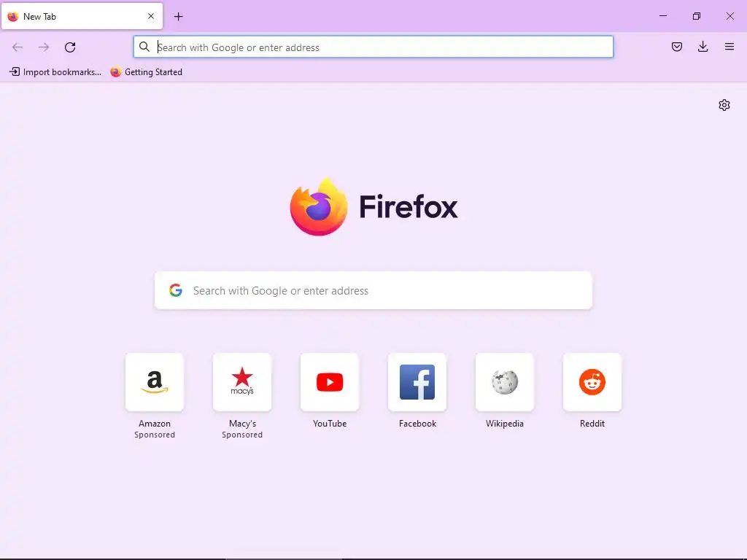Close the Firefox window

click(729, 16)
